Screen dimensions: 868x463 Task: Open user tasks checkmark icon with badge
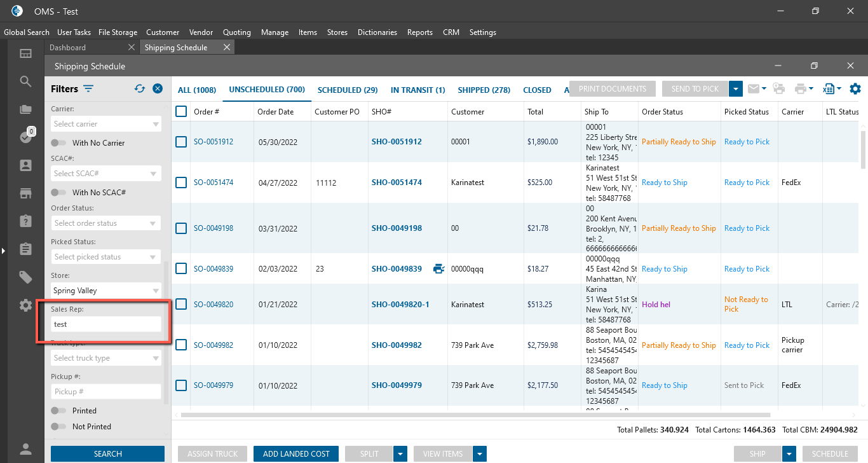pos(25,137)
